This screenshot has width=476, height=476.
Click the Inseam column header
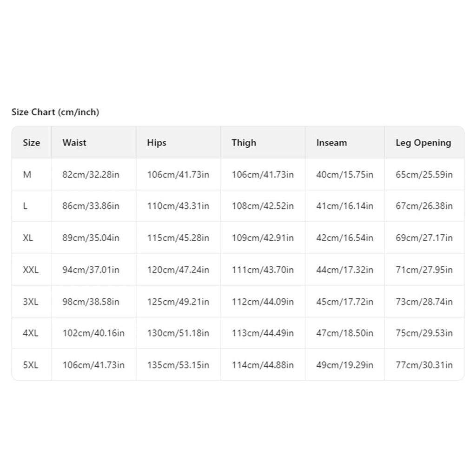331,143
